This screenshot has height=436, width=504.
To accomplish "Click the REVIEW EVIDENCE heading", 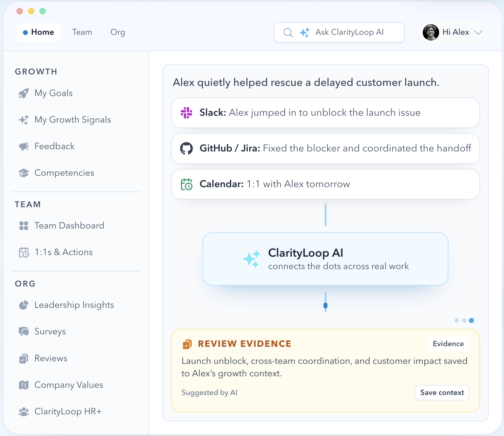I will click(x=244, y=344).
